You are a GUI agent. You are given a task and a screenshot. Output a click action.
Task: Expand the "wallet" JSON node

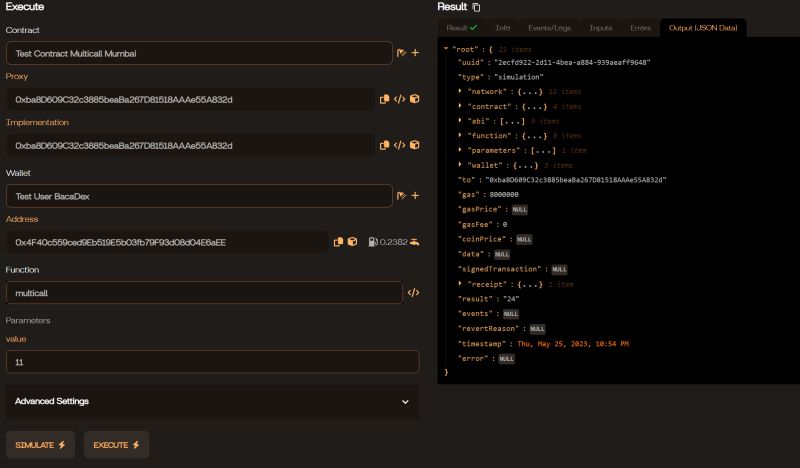click(x=460, y=164)
